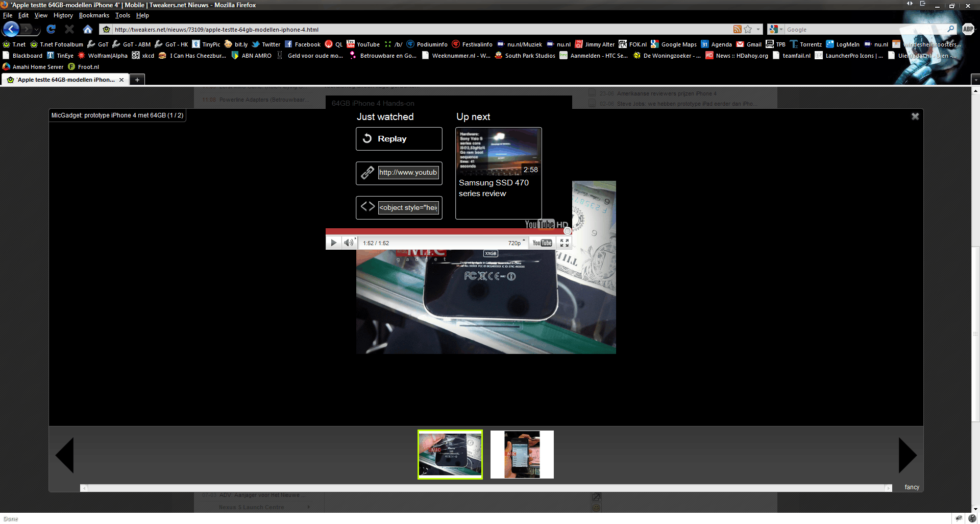
Task: Open a new tab with plus button
Action: point(137,80)
